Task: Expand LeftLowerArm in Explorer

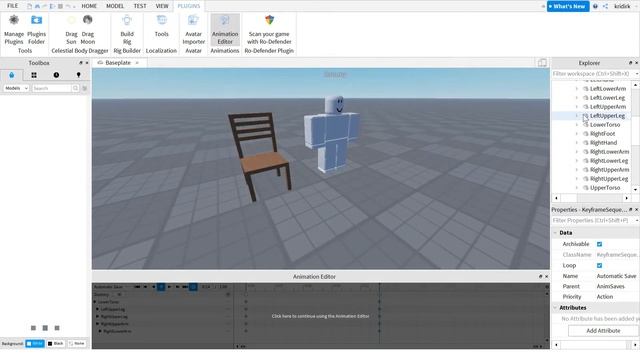Action: pyautogui.click(x=577, y=89)
